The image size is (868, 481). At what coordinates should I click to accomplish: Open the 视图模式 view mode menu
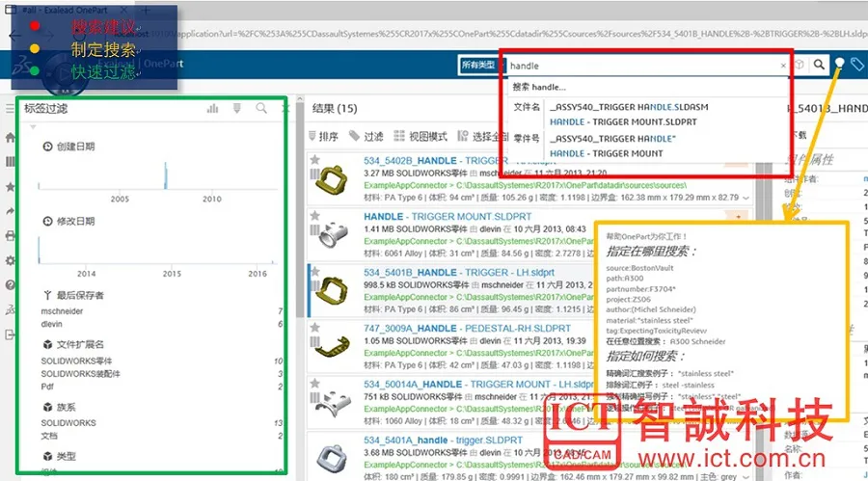420,136
